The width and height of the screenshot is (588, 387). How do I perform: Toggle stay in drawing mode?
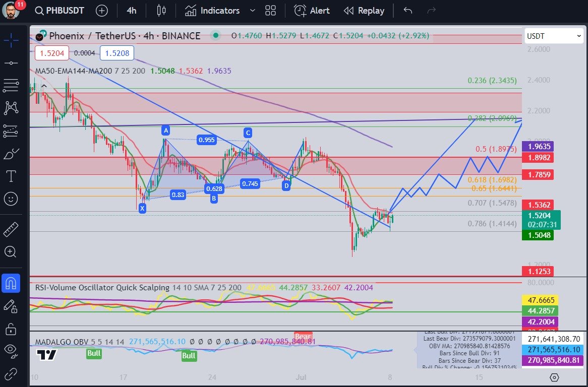[x=11, y=306]
